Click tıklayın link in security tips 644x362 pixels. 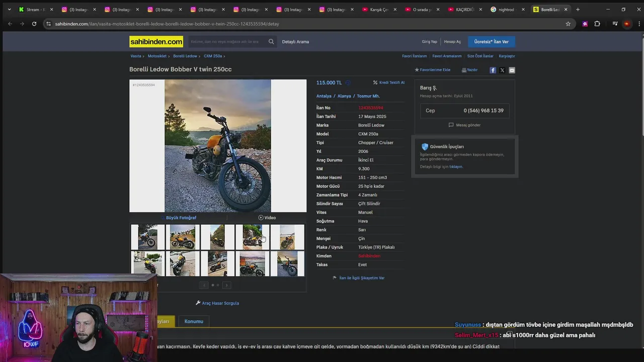[x=456, y=166]
